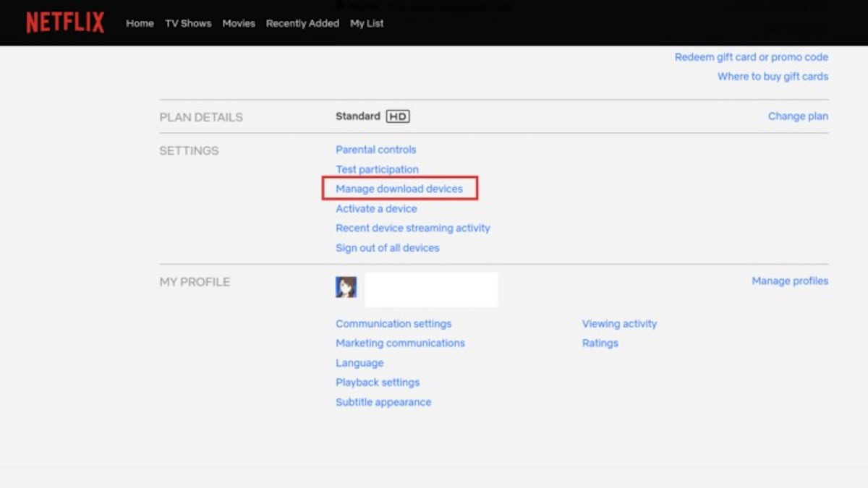Open Viewing activity for profile

point(619,324)
